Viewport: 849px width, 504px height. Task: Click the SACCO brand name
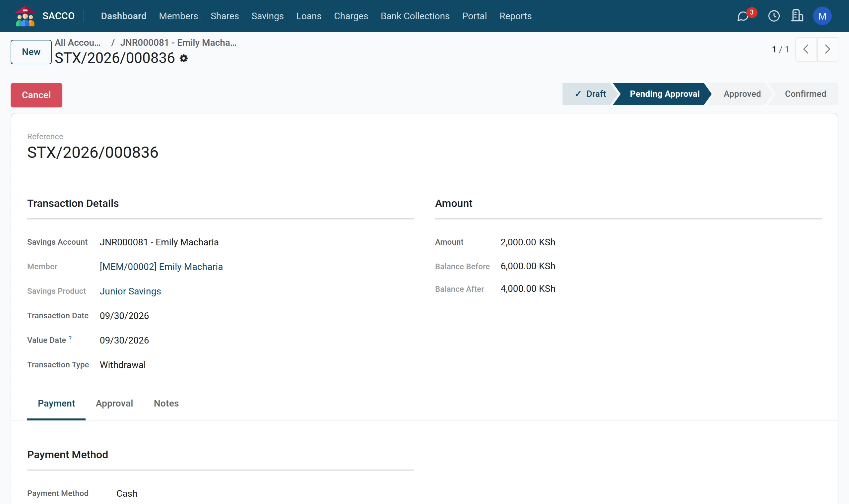pyautogui.click(x=58, y=16)
